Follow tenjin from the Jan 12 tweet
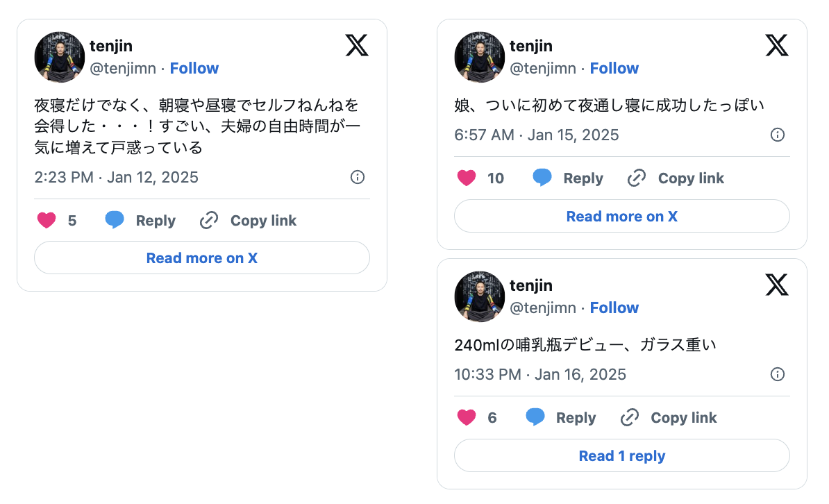This screenshot has height=504, width=829. pos(194,68)
